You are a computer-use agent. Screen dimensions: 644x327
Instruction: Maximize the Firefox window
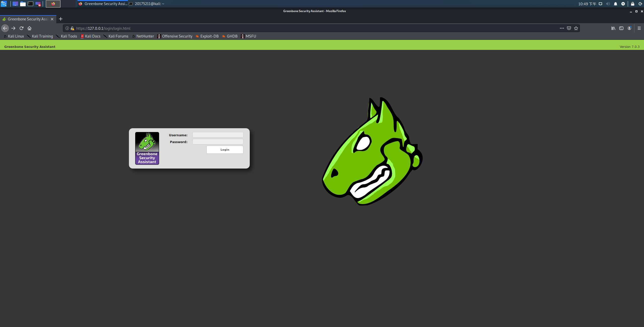[x=636, y=11]
